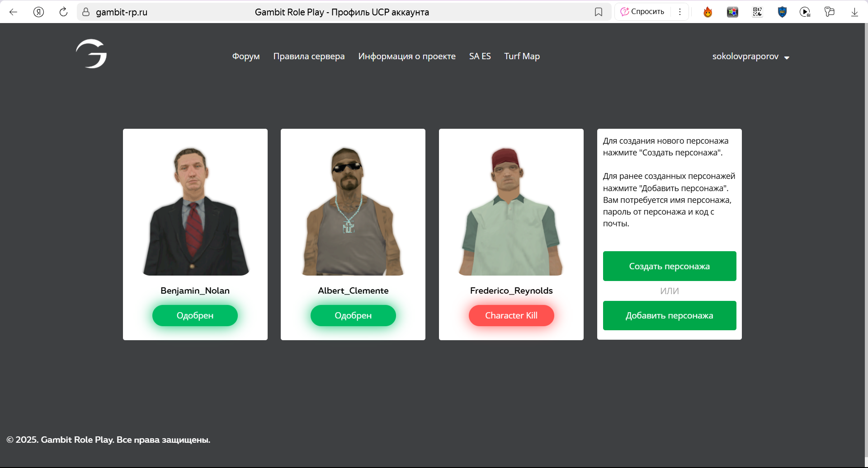Click the blue shield protection icon

(x=782, y=12)
